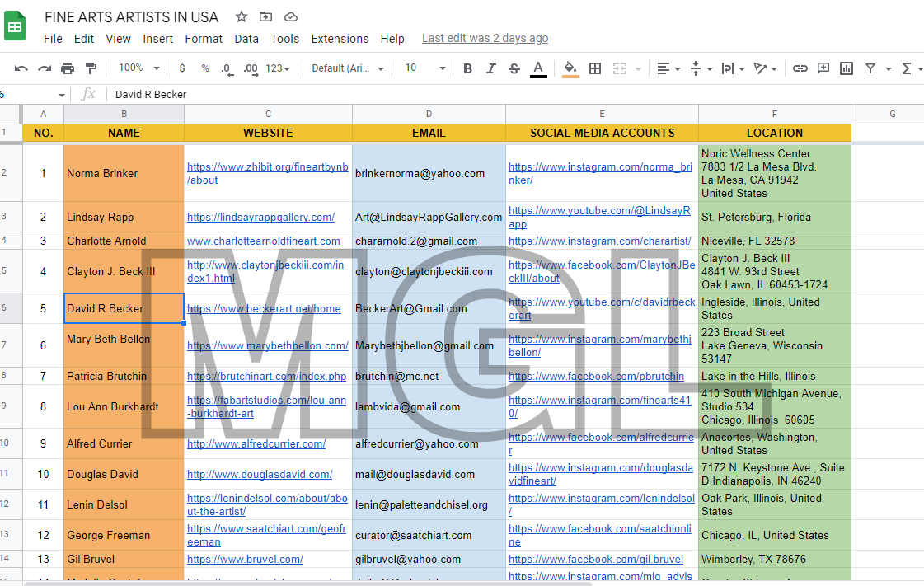Open the beckerart.net/home link
This screenshot has width=924, height=586.
point(264,308)
